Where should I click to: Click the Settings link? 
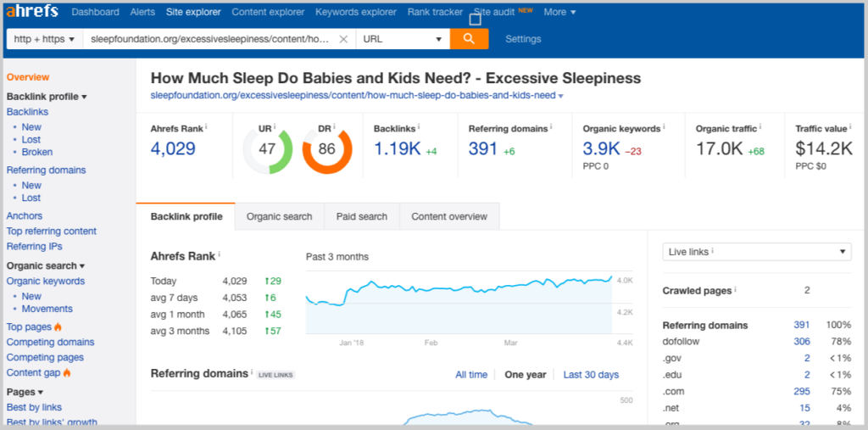[x=523, y=39]
